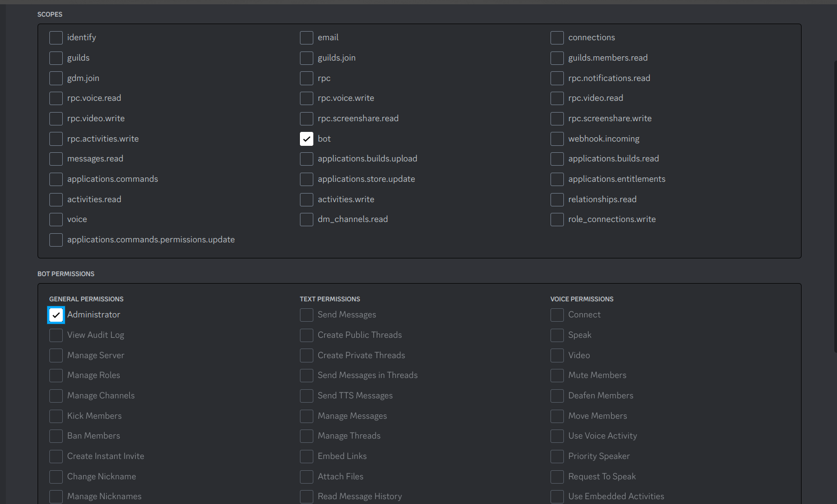
Task: Select the connections scope checkbox
Action: [x=557, y=38]
